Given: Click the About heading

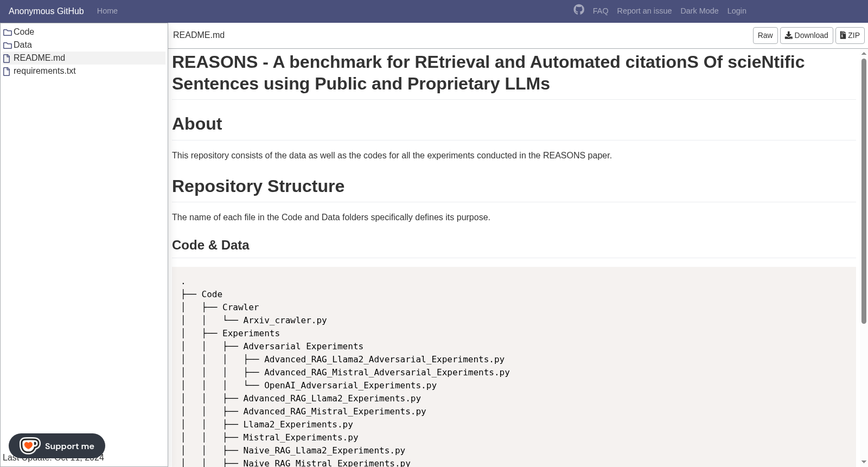Looking at the screenshot, I should pyautogui.click(x=197, y=124).
